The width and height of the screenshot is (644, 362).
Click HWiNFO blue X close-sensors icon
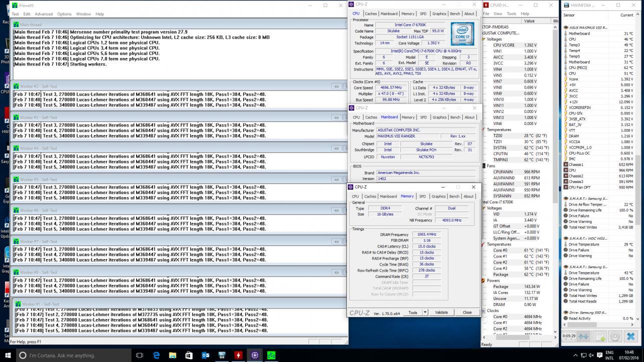coord(631,336)
